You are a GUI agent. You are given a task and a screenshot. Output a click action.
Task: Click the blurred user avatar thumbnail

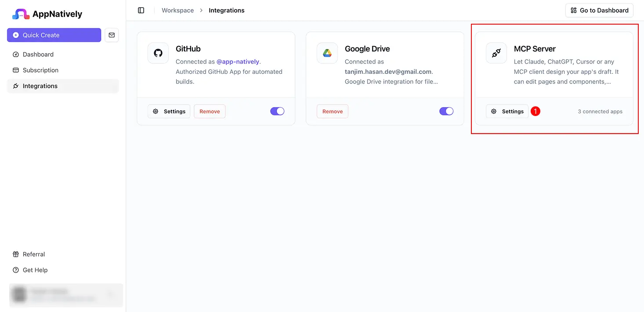(x=19, y=295)
